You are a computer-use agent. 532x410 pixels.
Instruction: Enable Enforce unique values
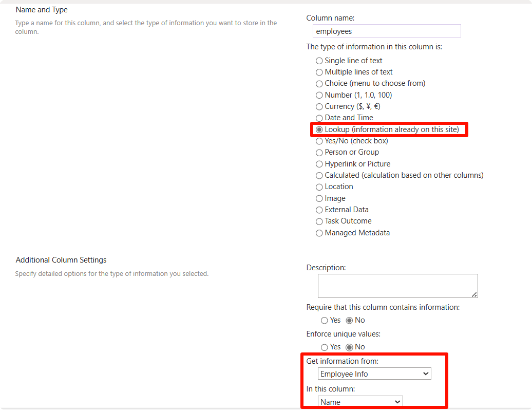pos(324,347)
